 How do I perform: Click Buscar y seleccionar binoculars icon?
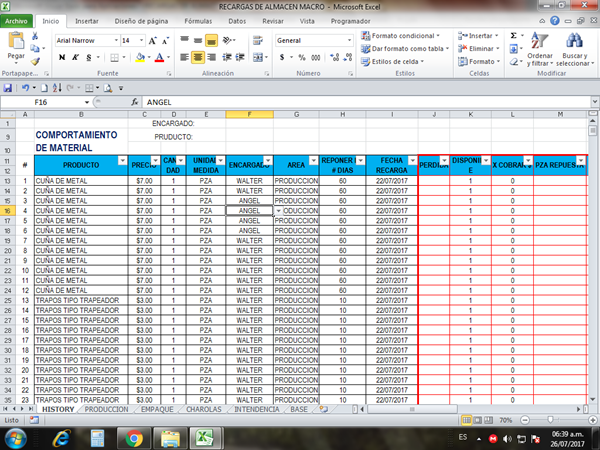click(x=574, y=48)
